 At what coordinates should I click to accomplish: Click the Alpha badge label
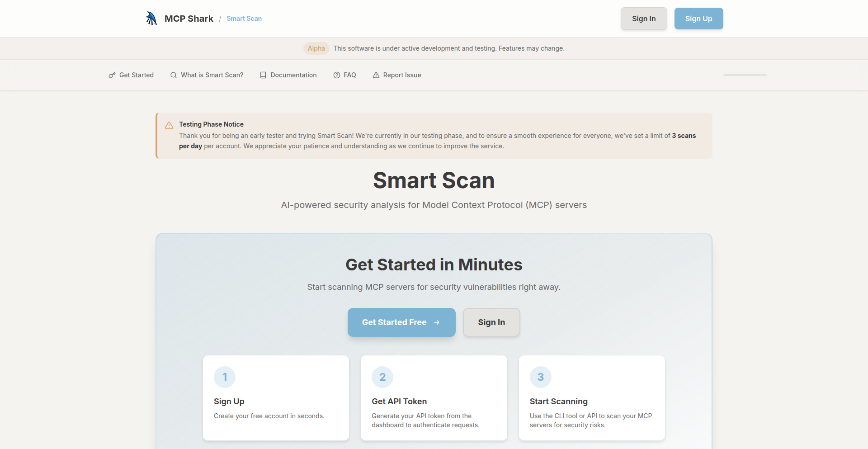coord(316,48)
